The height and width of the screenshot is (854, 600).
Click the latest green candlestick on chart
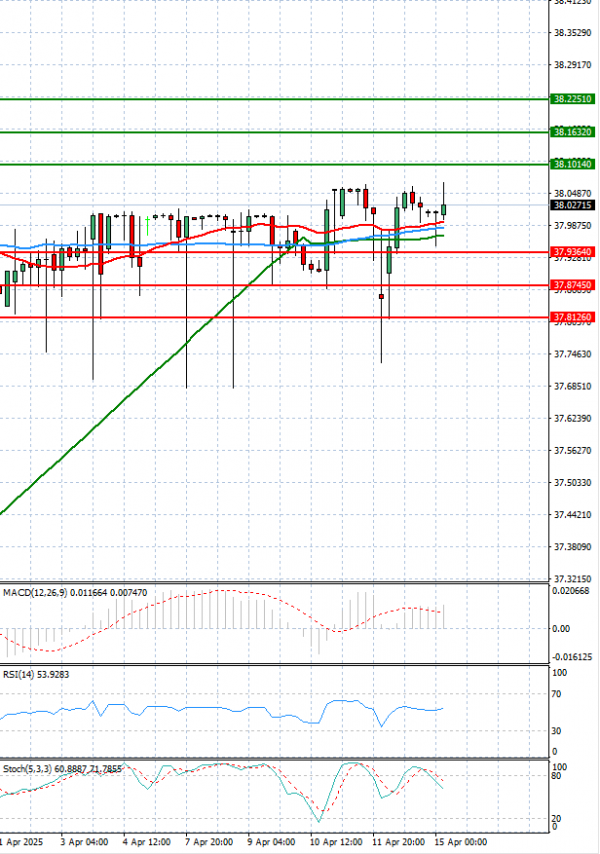coord(444,210)
